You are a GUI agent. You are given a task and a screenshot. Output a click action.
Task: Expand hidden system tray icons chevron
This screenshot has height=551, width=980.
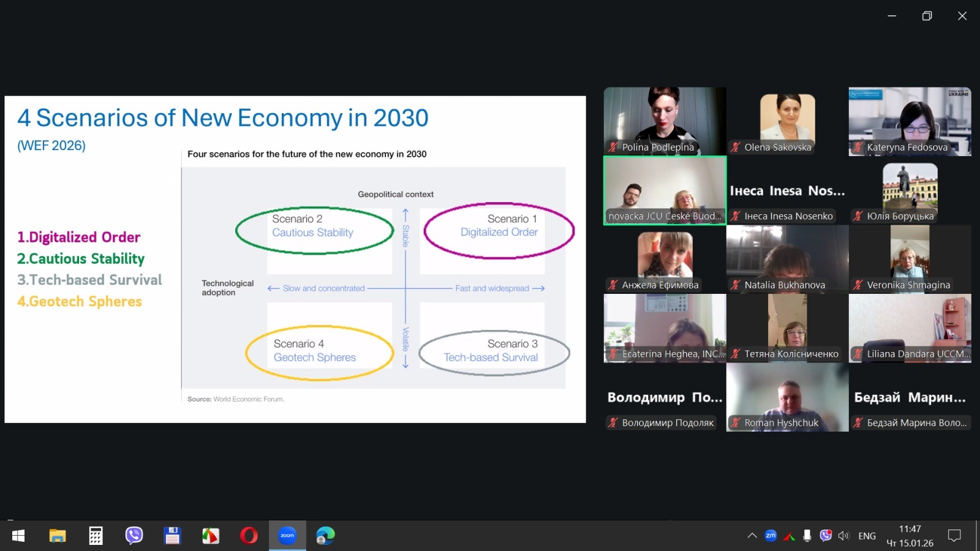point(752,536)
